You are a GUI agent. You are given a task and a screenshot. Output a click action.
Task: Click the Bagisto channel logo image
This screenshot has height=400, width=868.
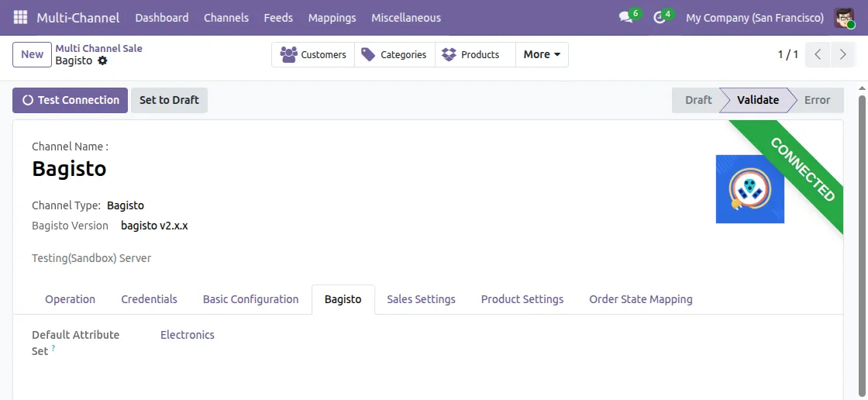click(x=749, y=189)
